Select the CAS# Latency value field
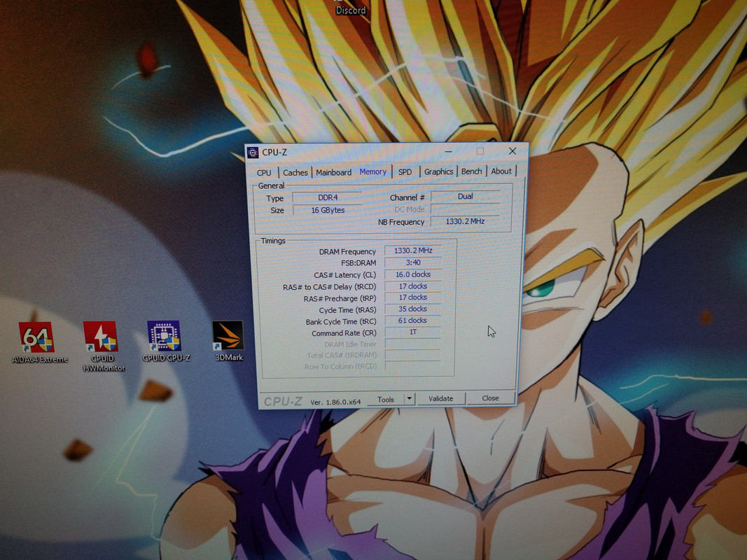 click(x=413, y=274)
